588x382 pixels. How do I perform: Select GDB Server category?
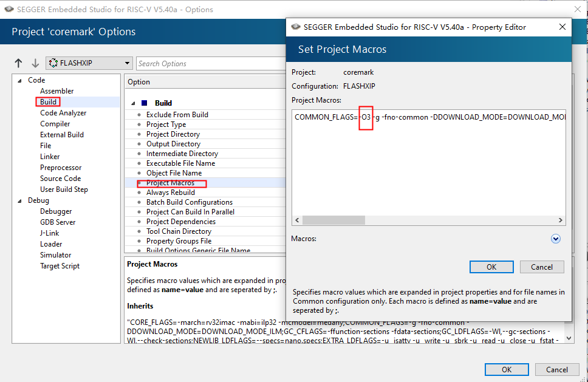coord(58,222)
